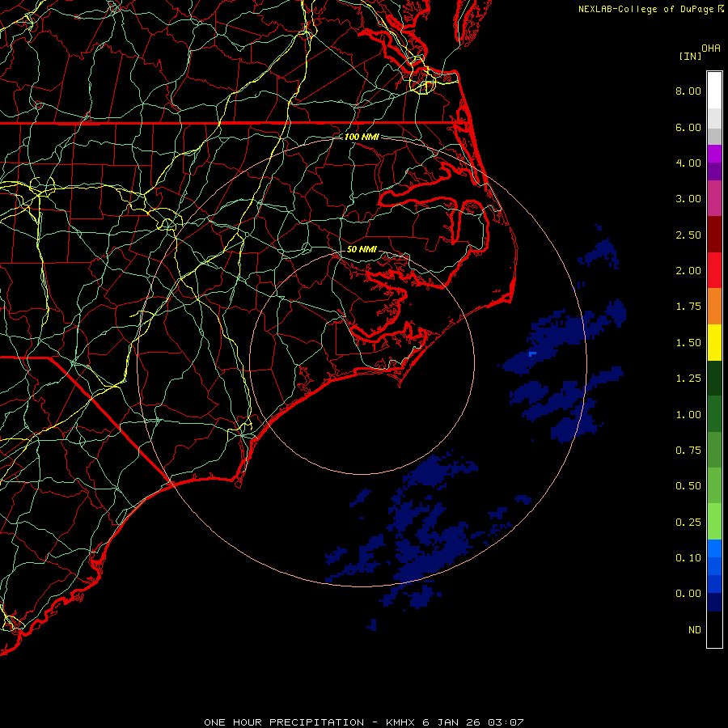
Task: Click the 3.00 legend value
Action: tap(688, 199)
